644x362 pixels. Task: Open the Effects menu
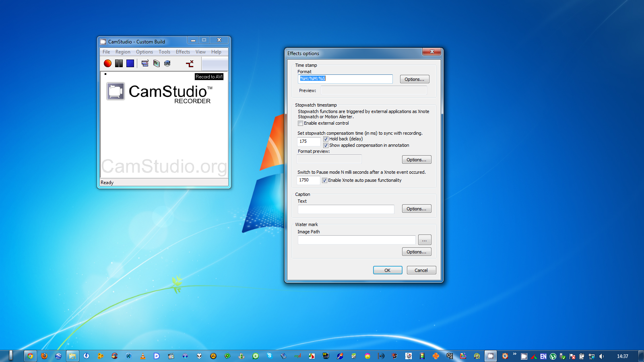pos(183,52)
